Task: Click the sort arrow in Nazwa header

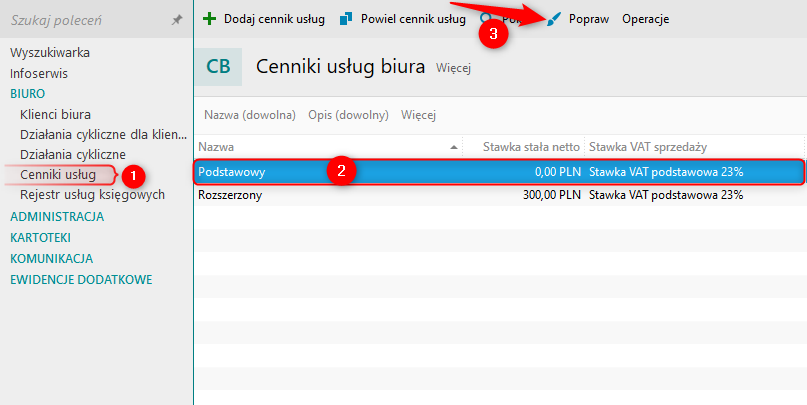Action: [x=453, y=147]
